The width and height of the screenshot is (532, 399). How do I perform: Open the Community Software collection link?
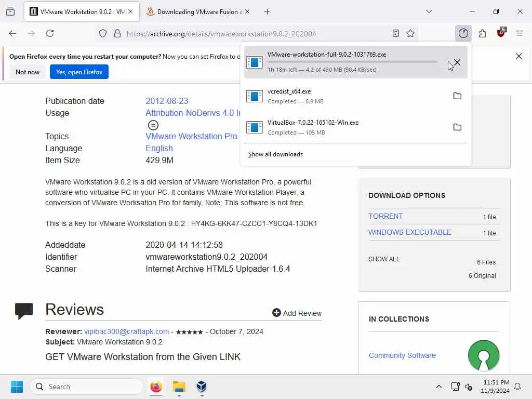coord(402,355)
